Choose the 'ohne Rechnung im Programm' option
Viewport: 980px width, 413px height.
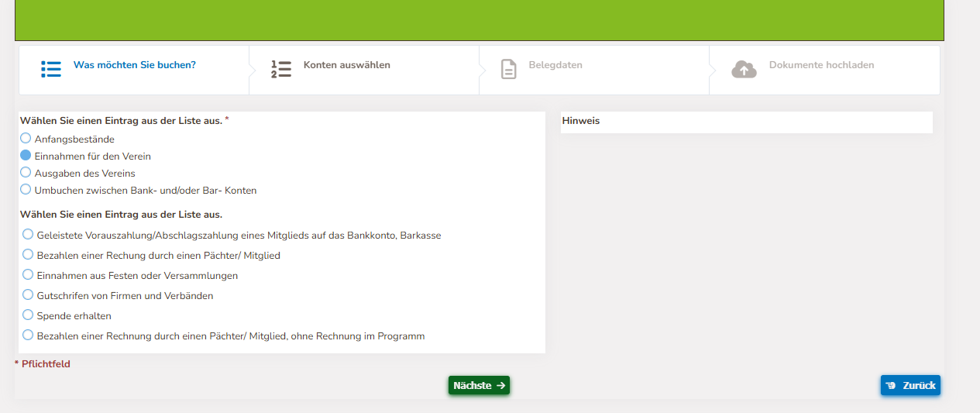(28, 336)
